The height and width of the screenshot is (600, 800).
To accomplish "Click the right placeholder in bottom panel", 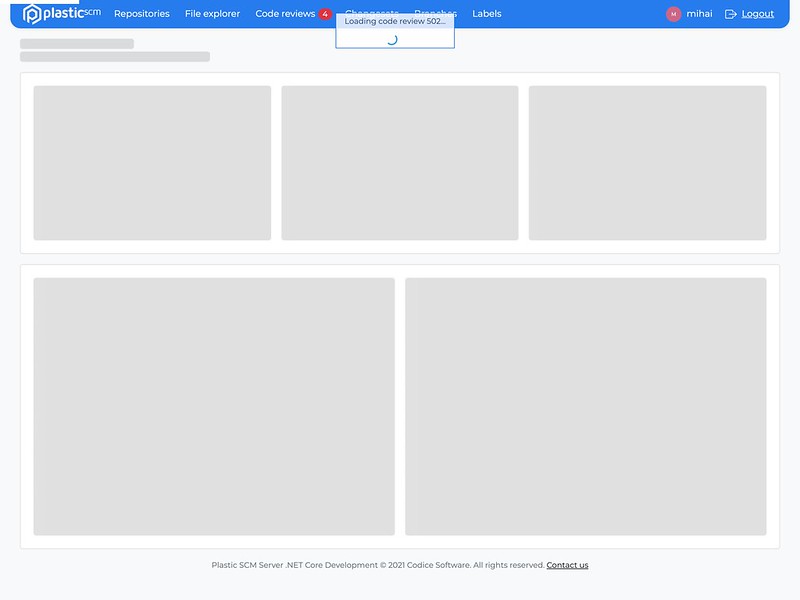I will pos(585,406).
